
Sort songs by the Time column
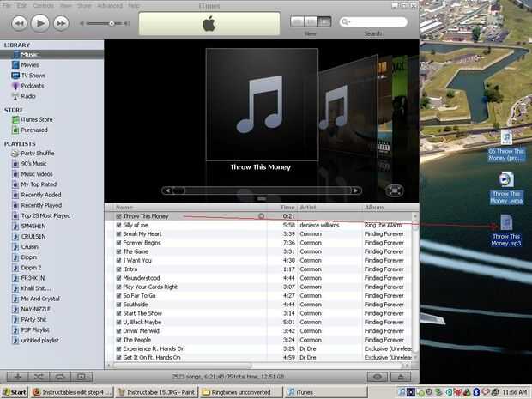[x=282, y=208]
